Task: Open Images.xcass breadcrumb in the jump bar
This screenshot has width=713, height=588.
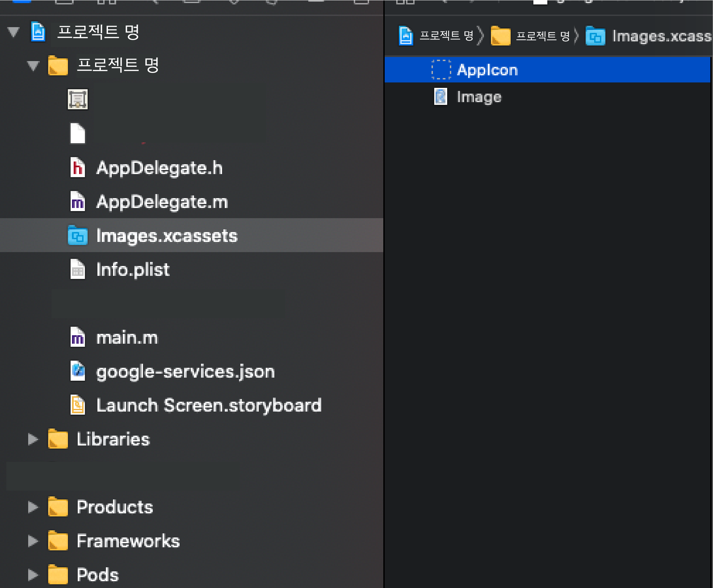Action: pyautogui.click(x=660, y=36)
